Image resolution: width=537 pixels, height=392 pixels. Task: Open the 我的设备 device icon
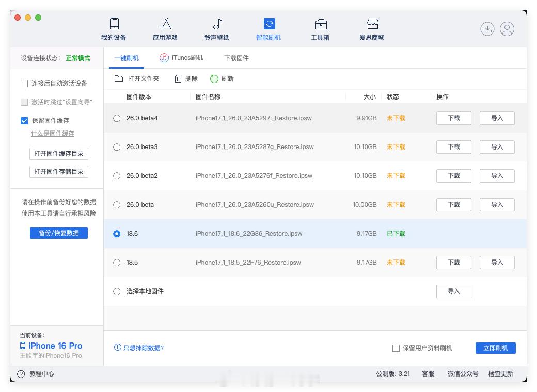click(115, 24)
